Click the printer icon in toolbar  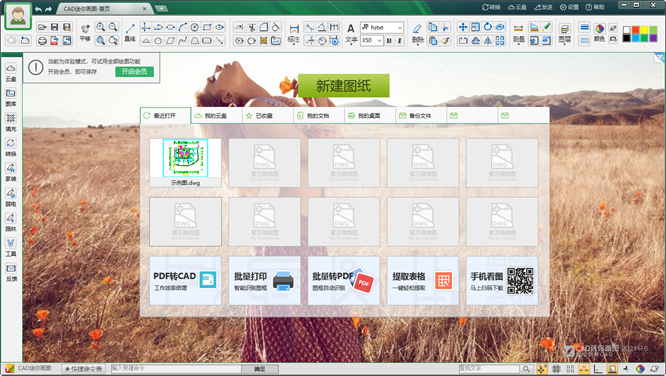point(42,41)
